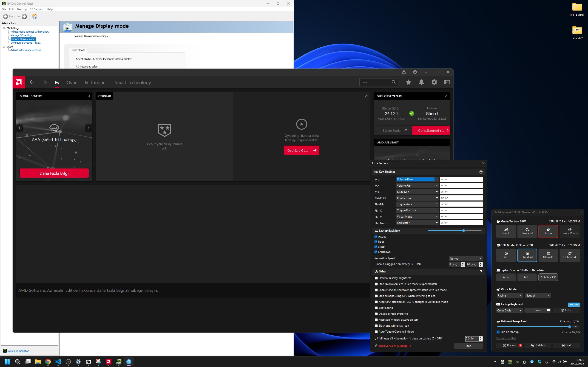Image resolution: width=588 pixels, height=367 pixels.
Task: Uncheck Shutdown backlight checkbox
Action: coord(376,252)
